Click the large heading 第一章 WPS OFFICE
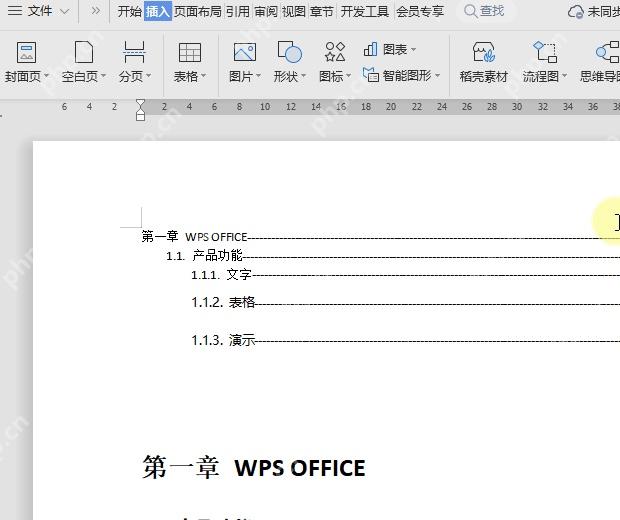The width and height of the screenshot is (620, 520). 254,467
